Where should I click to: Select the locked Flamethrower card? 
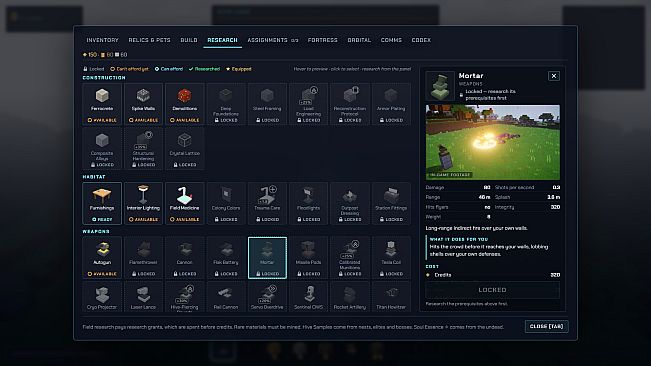click(143, 258)
